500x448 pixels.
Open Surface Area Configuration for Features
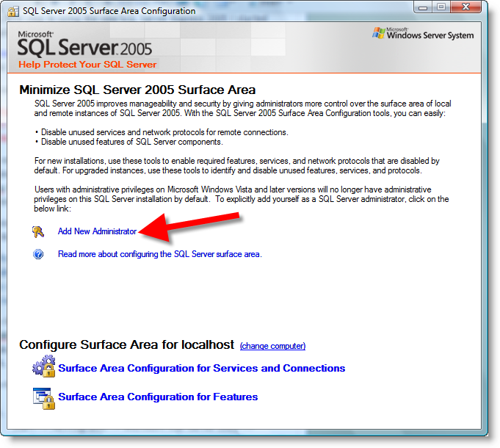[x=158, y=397]
